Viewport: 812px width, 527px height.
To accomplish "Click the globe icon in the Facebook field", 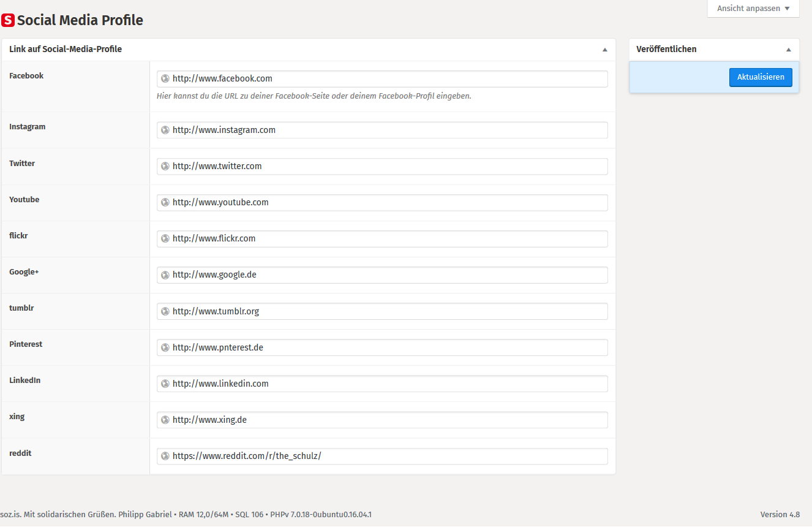I will (165, 78).
